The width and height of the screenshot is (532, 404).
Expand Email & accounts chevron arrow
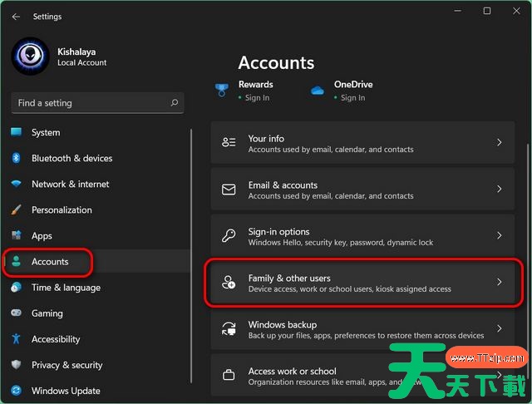[x=499, y=190]
